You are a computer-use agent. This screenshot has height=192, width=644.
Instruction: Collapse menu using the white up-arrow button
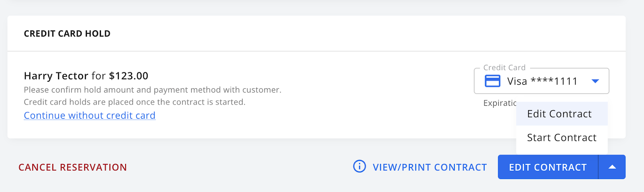pos(612,167)
